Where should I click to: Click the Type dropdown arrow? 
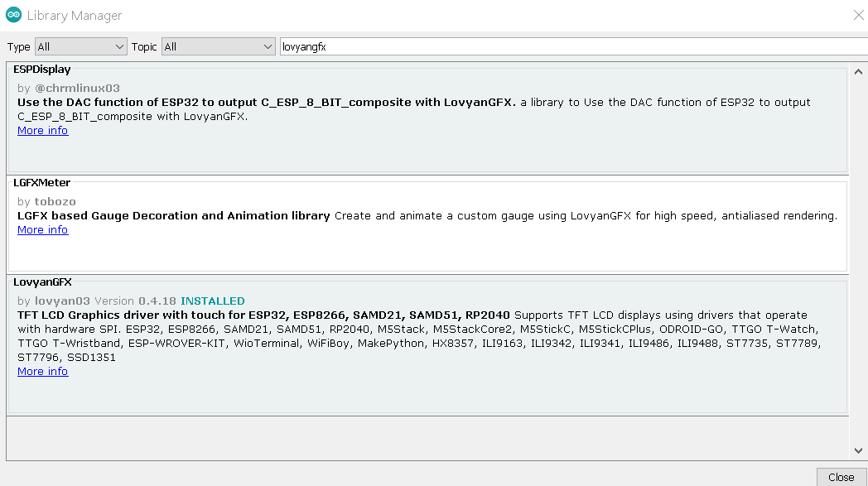118,46
